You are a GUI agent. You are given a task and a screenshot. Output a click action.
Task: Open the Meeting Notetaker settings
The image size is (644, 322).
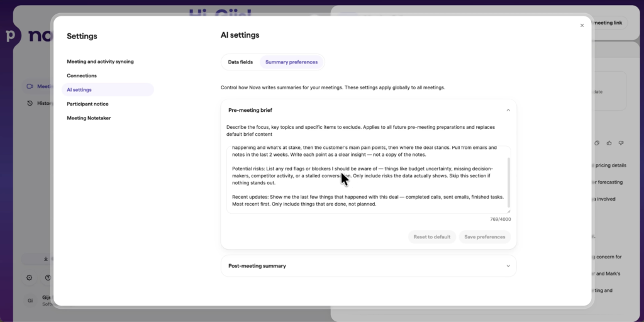89,118
